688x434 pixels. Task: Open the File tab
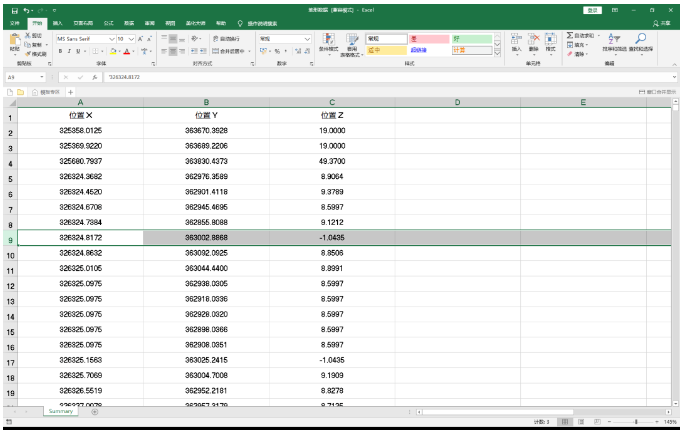(14, 23)
